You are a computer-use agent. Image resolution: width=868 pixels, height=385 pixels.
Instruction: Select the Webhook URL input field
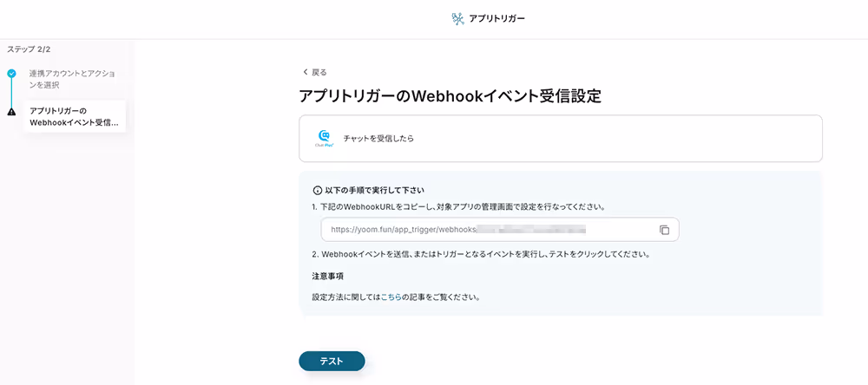500,230
